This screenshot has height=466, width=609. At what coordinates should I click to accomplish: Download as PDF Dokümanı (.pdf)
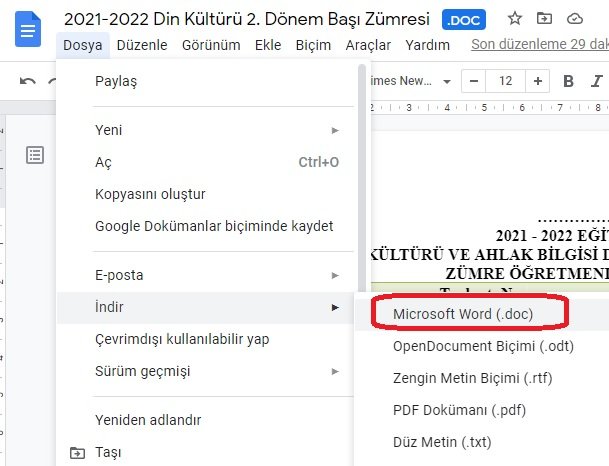[x=482, y=410]
